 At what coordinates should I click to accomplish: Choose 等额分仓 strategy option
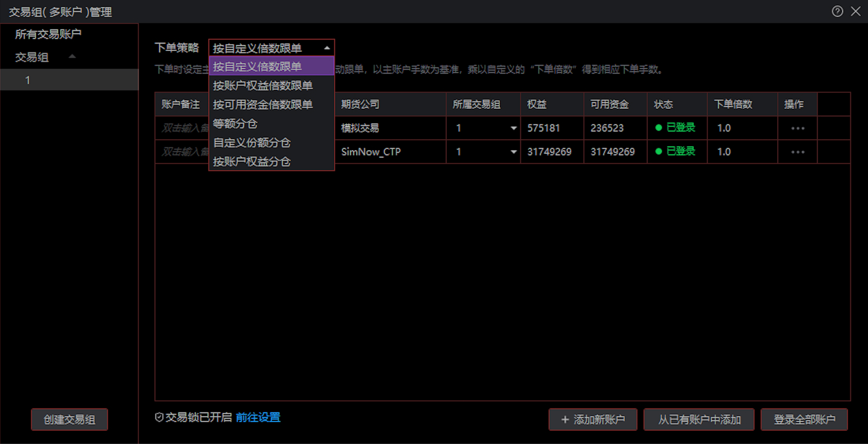coord(272,124)
